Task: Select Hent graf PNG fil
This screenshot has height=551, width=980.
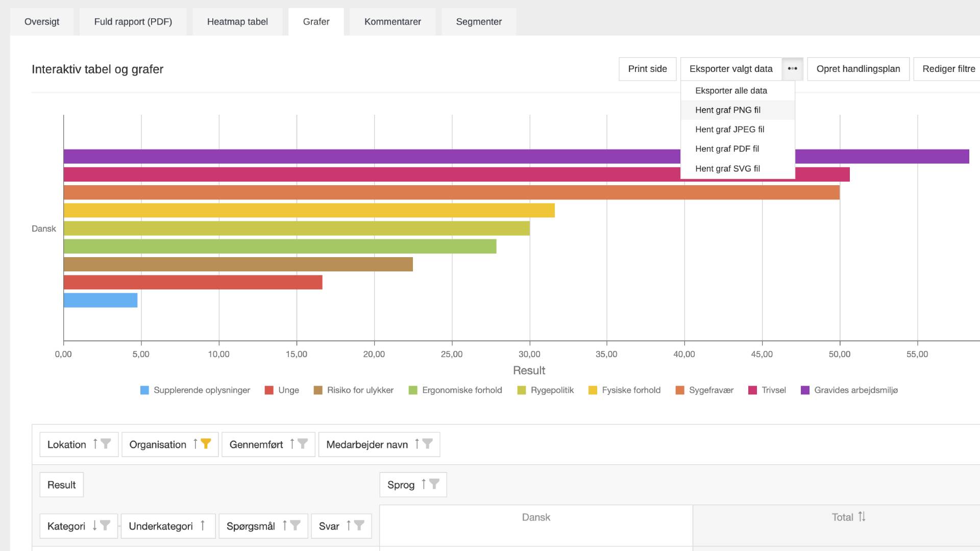Action: (727, 110)
